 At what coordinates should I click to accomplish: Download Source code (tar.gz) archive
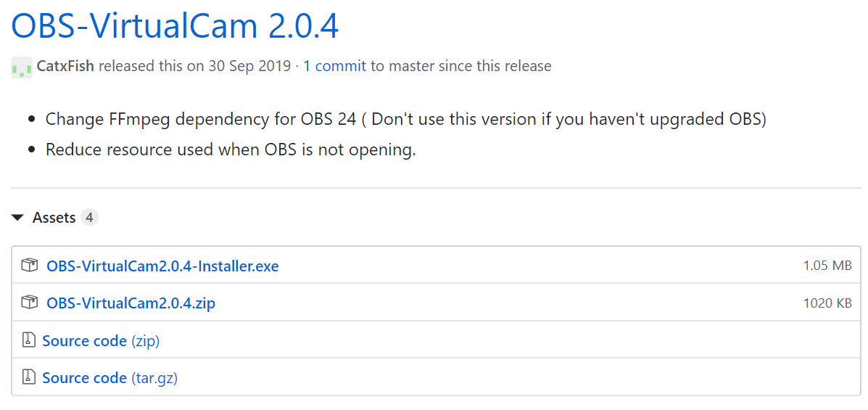coord(109,378)
